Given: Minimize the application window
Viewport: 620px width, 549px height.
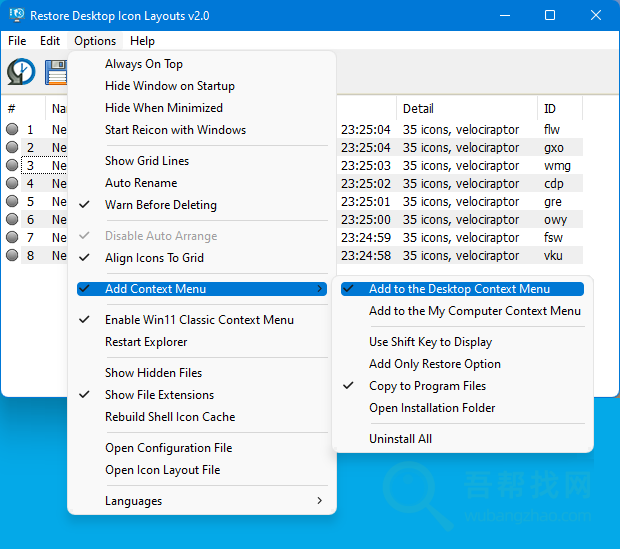Looking at the screenshot, I should coord(504,16).
